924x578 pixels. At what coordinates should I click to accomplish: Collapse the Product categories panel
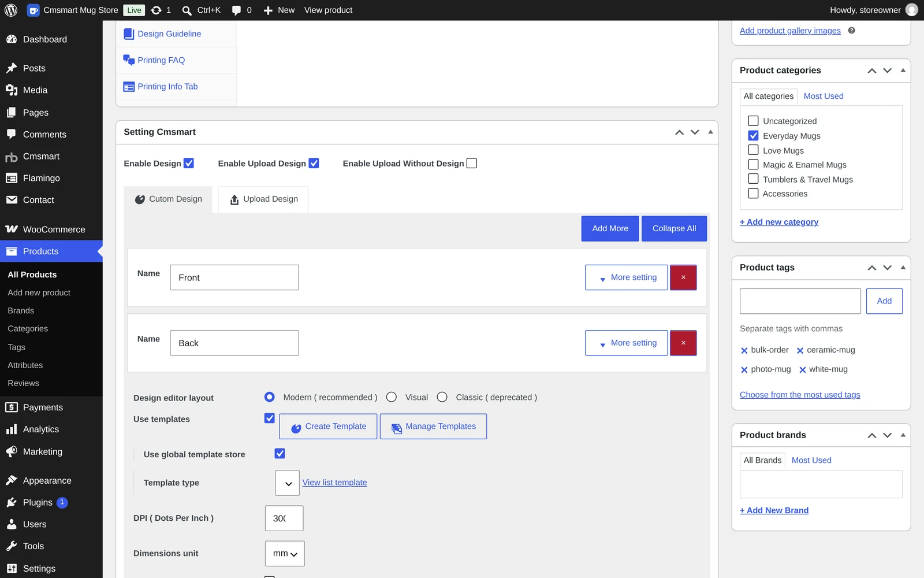(x=903, y=71)
